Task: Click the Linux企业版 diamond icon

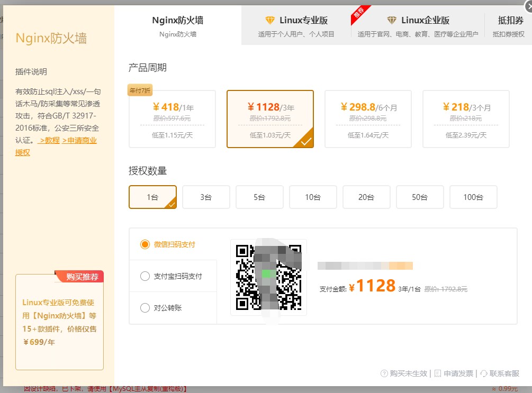Action: click(392, 21)
